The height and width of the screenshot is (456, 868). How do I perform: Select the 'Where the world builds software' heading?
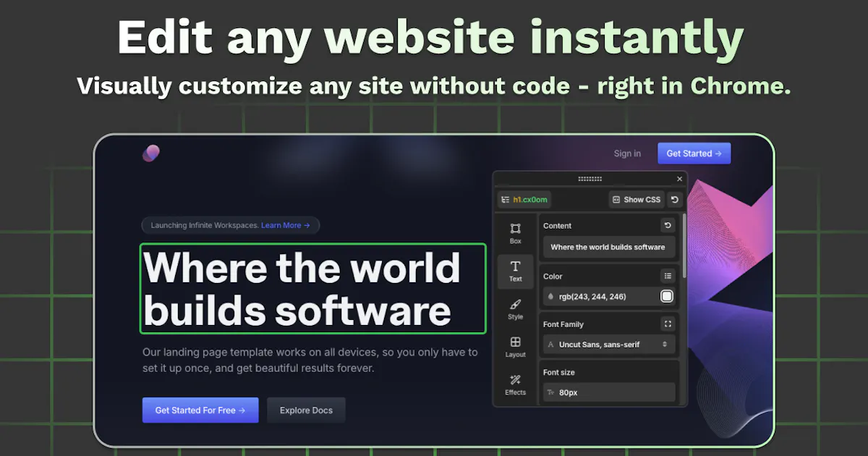point(312,288)
